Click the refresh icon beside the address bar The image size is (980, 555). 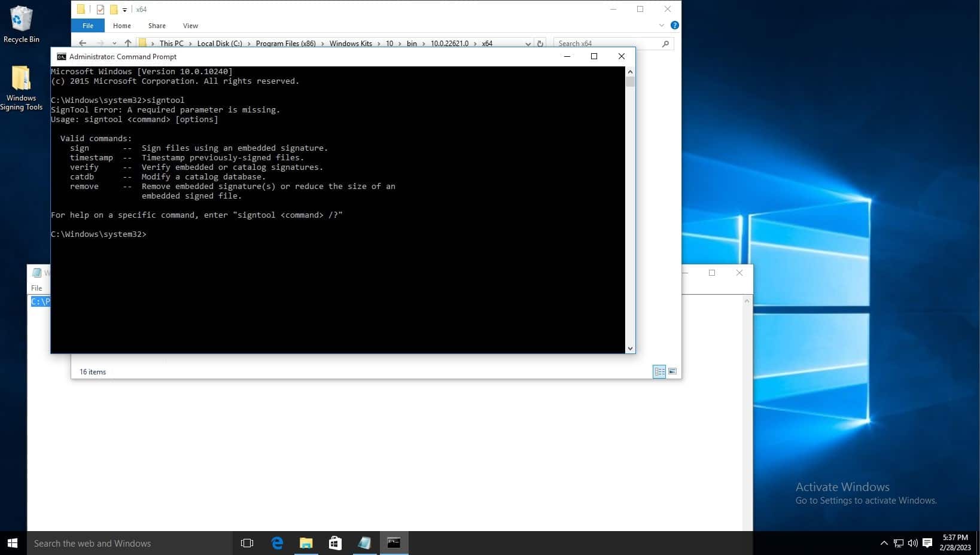(540, 44)
